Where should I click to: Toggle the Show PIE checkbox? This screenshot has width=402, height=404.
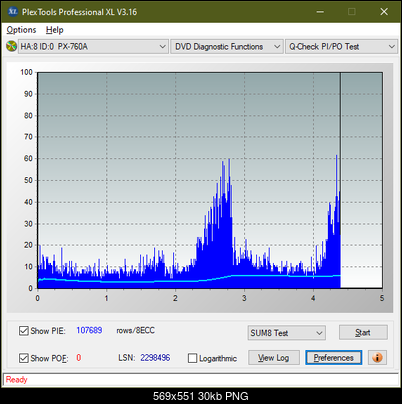click(24, 331)
